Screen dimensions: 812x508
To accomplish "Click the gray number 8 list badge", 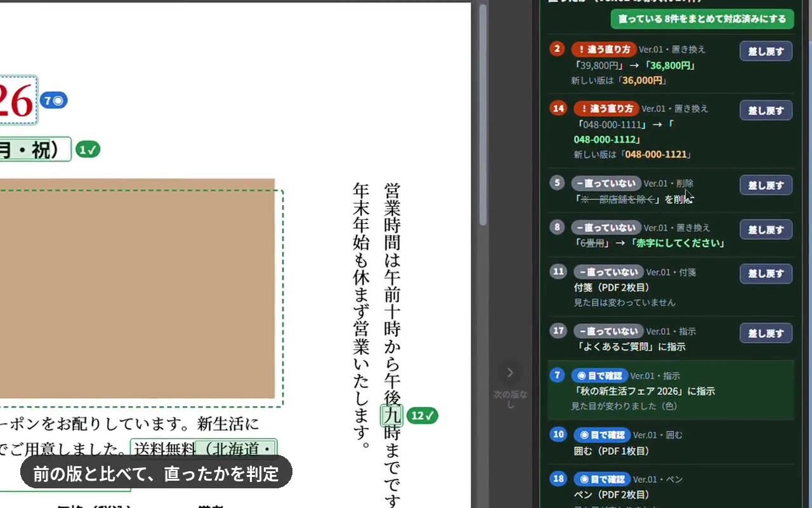I will coord(557,227).
